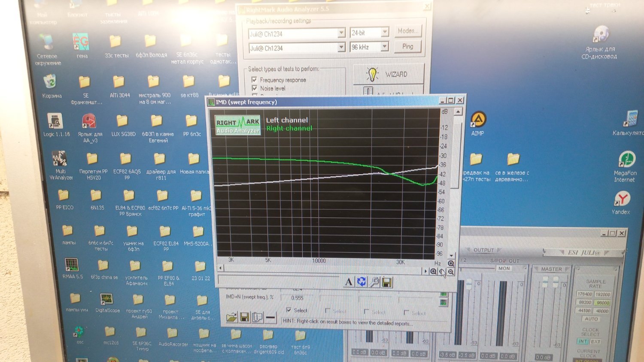The height and width of the screenshot is (362, 644).
Task: Expand the 24-bit depth dropdown
Action: click(385, 33)
